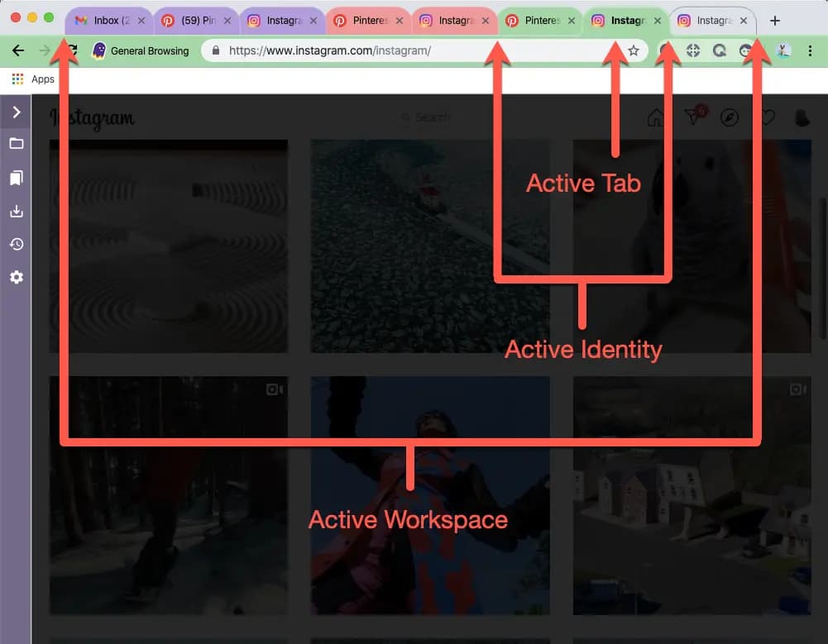The height and width of the screenshot is (644, 828).
Task: Open settings gear in the sidebar
Action: [x=16, y=277]
